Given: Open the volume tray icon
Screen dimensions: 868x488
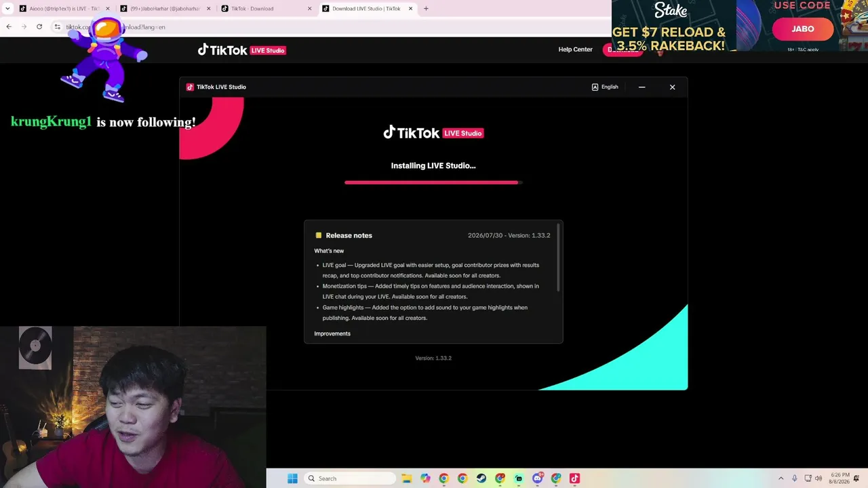Looking at the screenshot, I should [819, 479].
